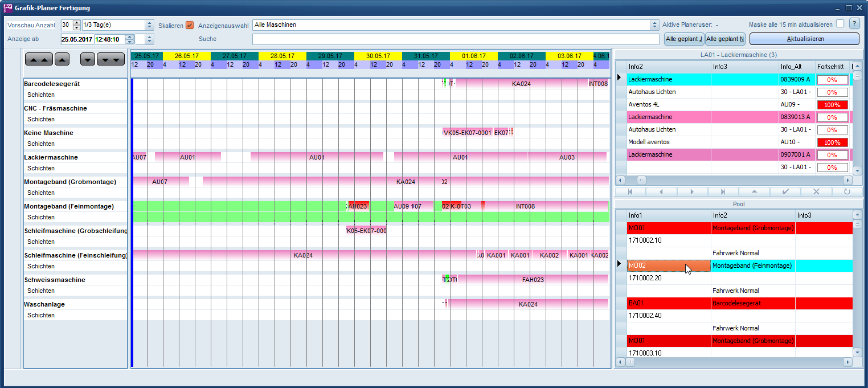Click the refresh icon in navigator bar

(x=847, y=192)
